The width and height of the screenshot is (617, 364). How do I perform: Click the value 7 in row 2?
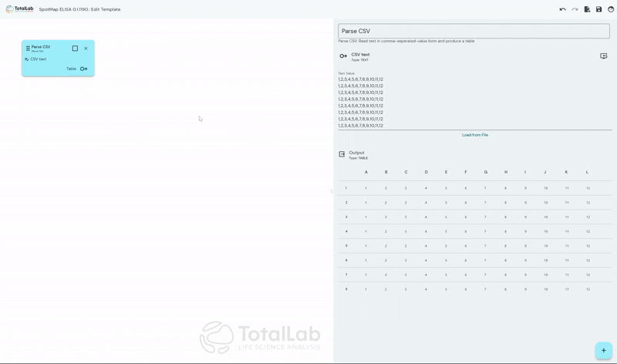click(485, 203)
